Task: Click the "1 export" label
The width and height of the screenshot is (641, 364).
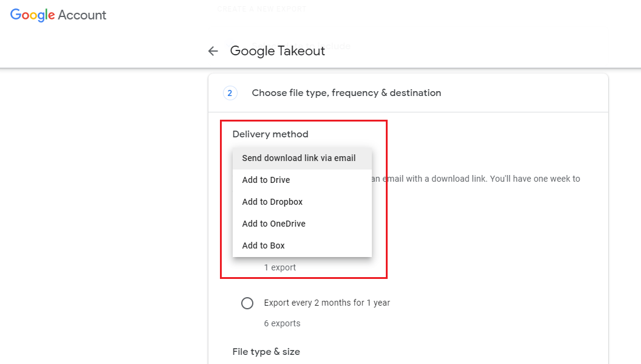Action: tap(280, 267)
